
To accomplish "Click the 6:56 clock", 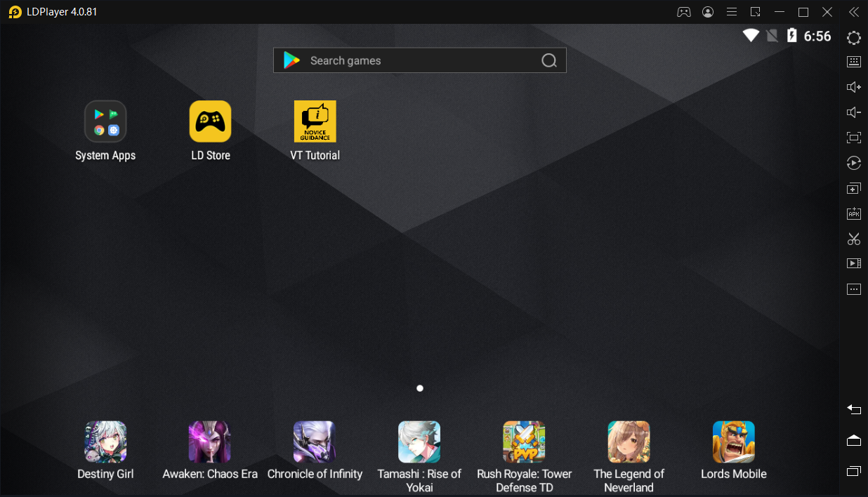I will click(817, 36).
